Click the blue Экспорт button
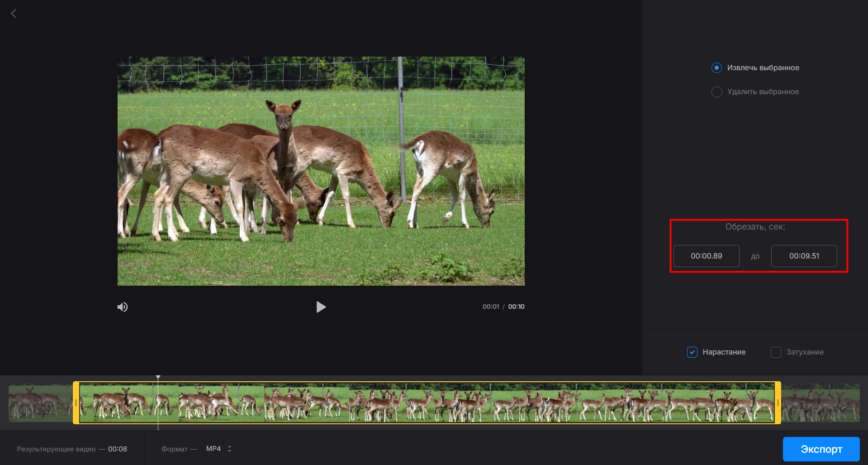Viewport: 868px width, 465px height. [x=821, y=449]
